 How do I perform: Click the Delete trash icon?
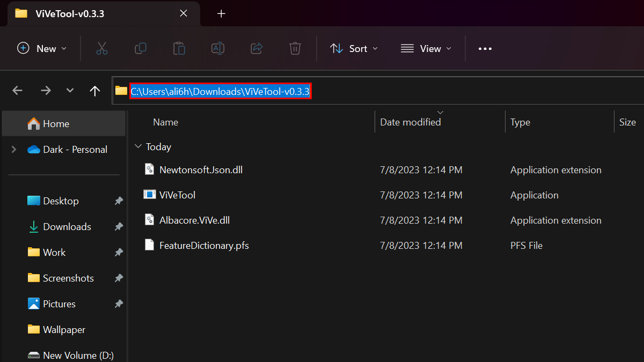tap(295, 48)
